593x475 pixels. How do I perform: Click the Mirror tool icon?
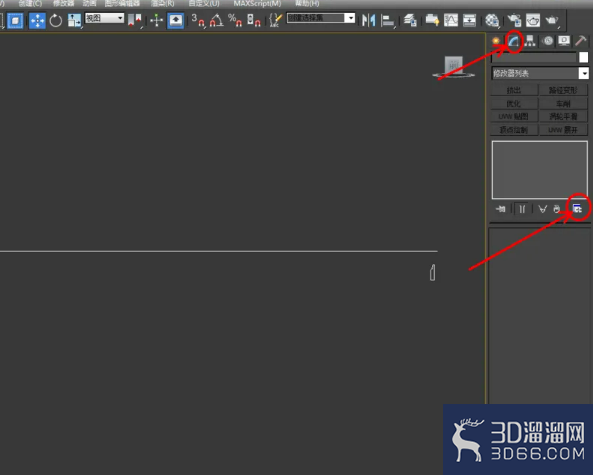tap(368, 20)
